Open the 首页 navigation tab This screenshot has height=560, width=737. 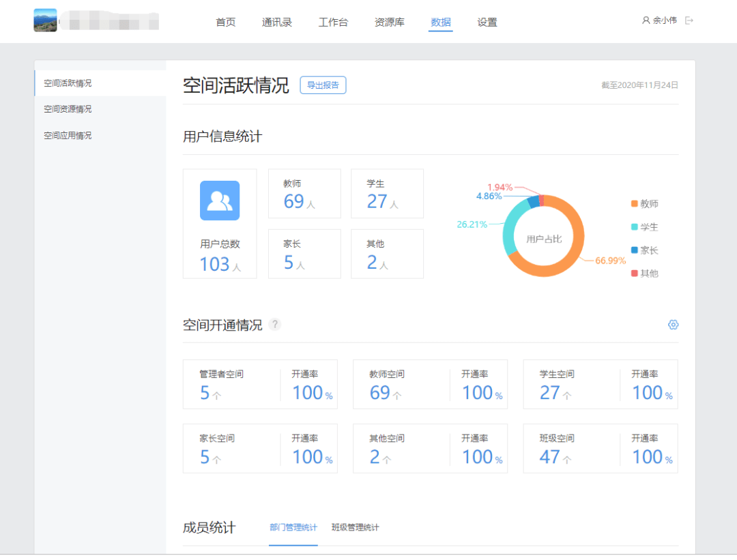(x=226, y=22)
